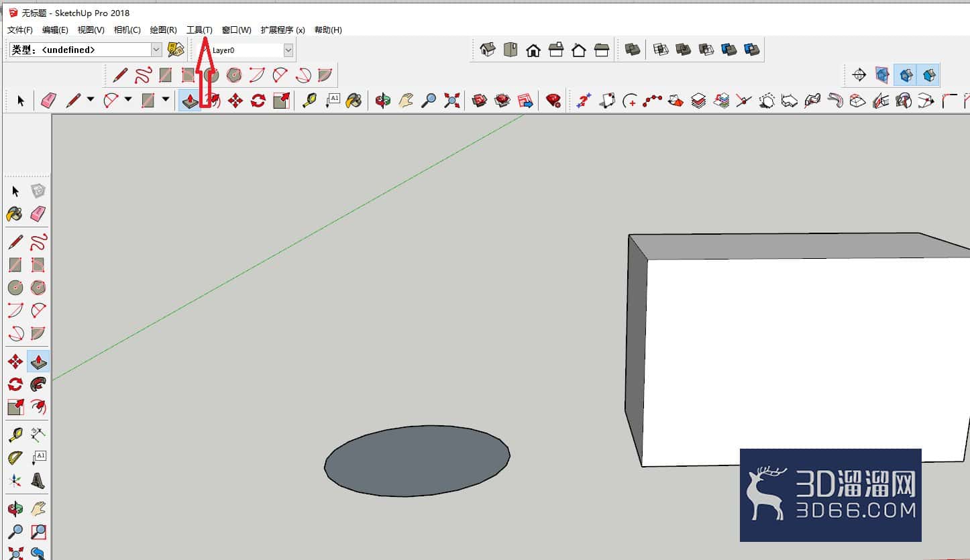Click the Pan hand tool in top toolbar
970x560 pixels.
point(406,101)
